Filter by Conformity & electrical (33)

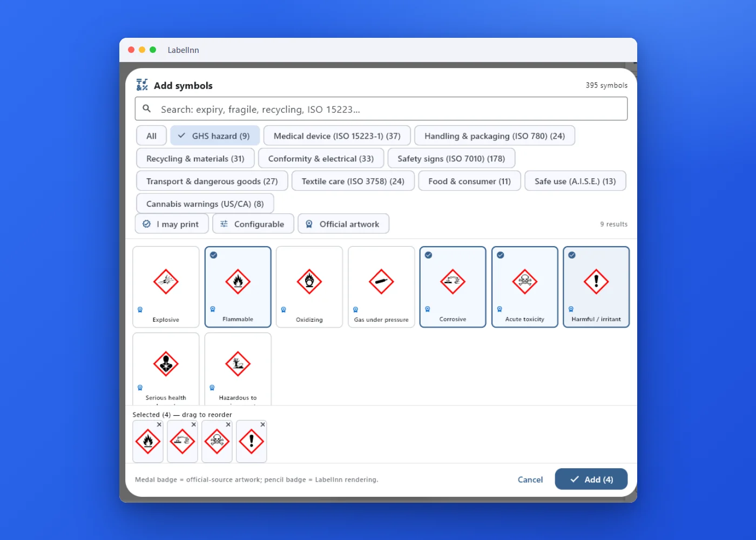pos(321,159)
